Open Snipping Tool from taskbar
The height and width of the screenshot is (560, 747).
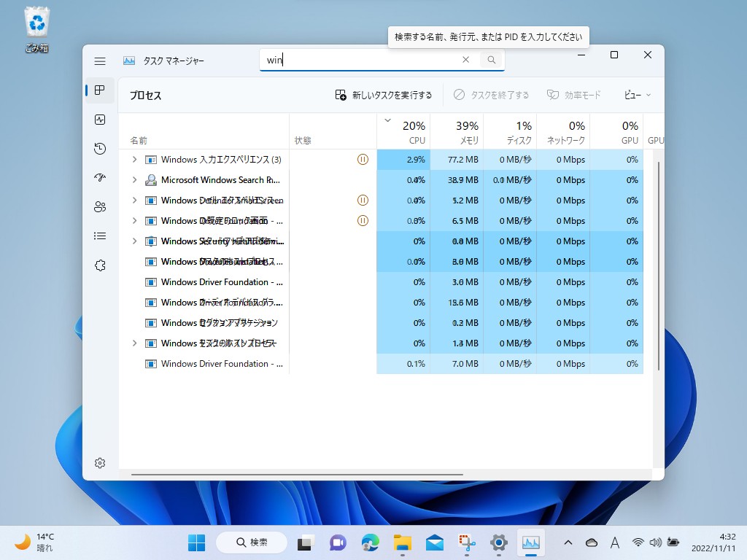467,542
